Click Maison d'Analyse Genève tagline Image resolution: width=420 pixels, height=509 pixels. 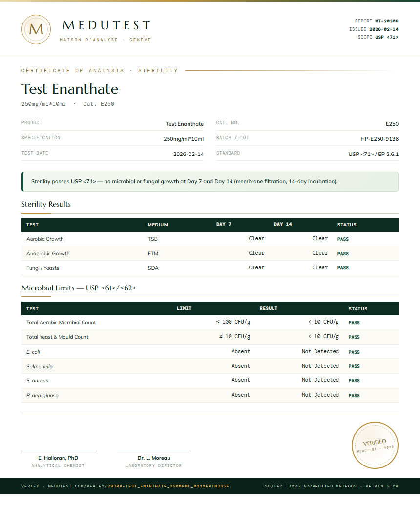[x=105, y=40]
